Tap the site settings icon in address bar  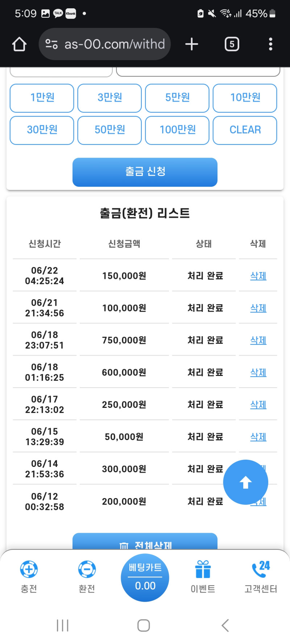pos(51,44)
